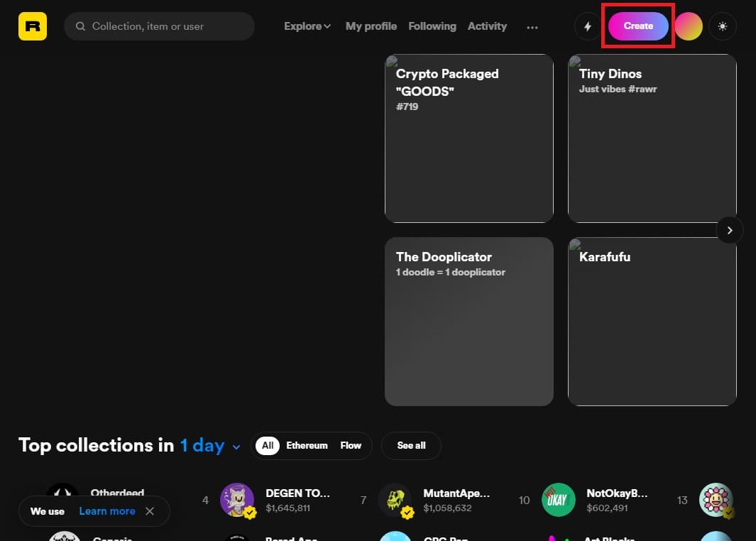Open the flower avatar at rank 13
756x541 pixels.
[716, 500]
